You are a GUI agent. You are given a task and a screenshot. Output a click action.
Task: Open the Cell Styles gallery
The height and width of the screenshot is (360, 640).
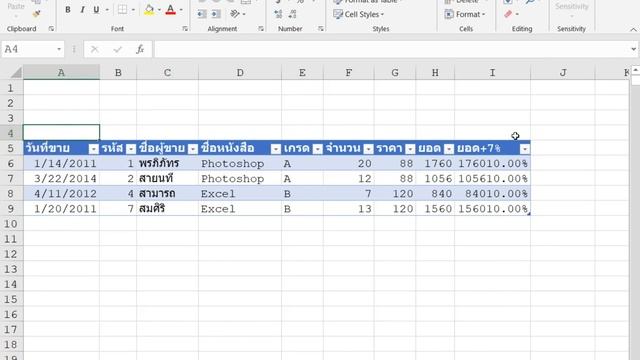[359, 14]
